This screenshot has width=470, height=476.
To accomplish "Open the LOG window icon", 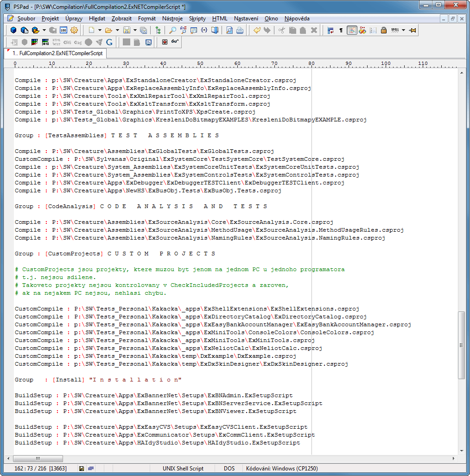I will pos(64,30).
